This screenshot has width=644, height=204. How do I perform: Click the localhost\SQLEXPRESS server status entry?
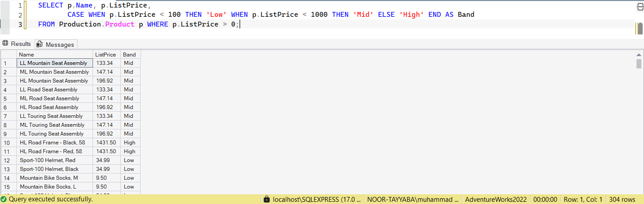[317, 199]
